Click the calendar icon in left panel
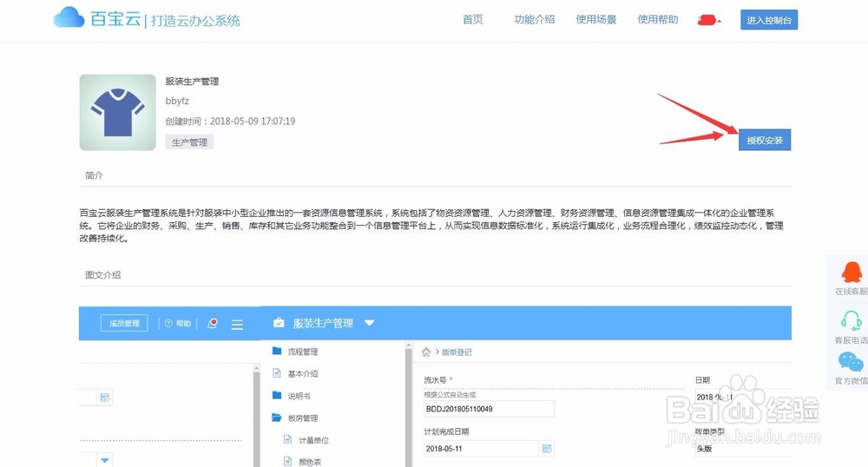The width and height of the screenshot is (868, 467). point(105,398)
